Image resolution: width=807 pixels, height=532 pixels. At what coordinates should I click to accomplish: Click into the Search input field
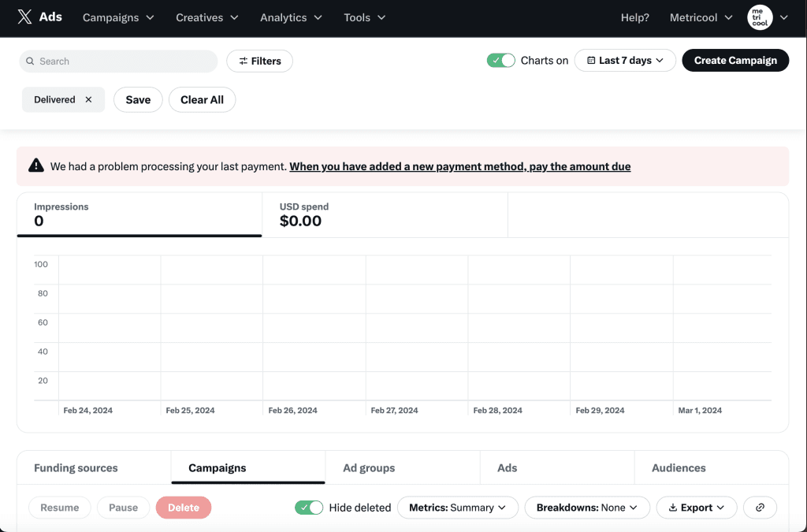point(122,61)
